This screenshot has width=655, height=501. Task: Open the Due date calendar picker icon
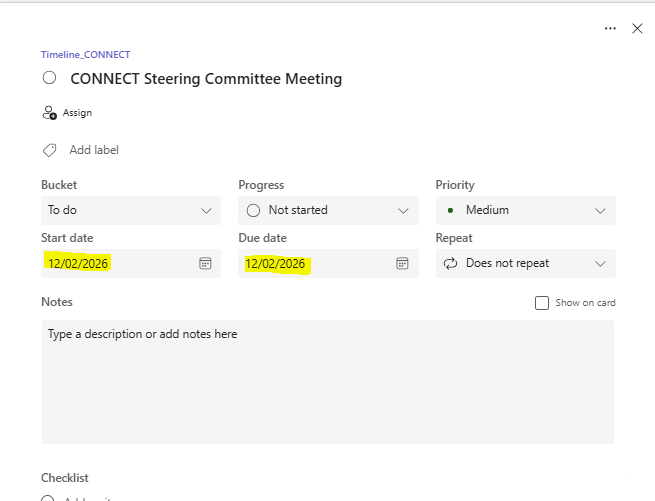402,263
